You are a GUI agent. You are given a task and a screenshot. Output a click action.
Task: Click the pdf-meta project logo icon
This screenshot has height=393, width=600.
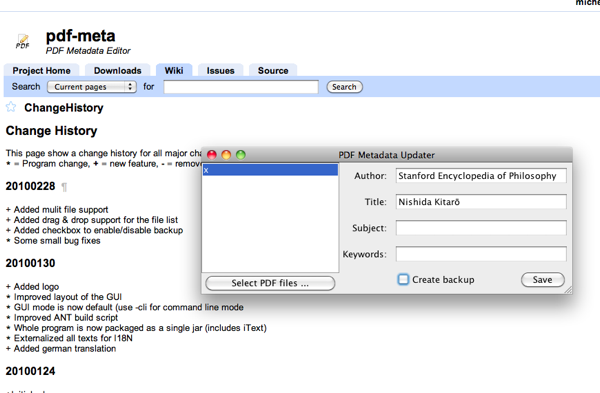pos(23,41)
